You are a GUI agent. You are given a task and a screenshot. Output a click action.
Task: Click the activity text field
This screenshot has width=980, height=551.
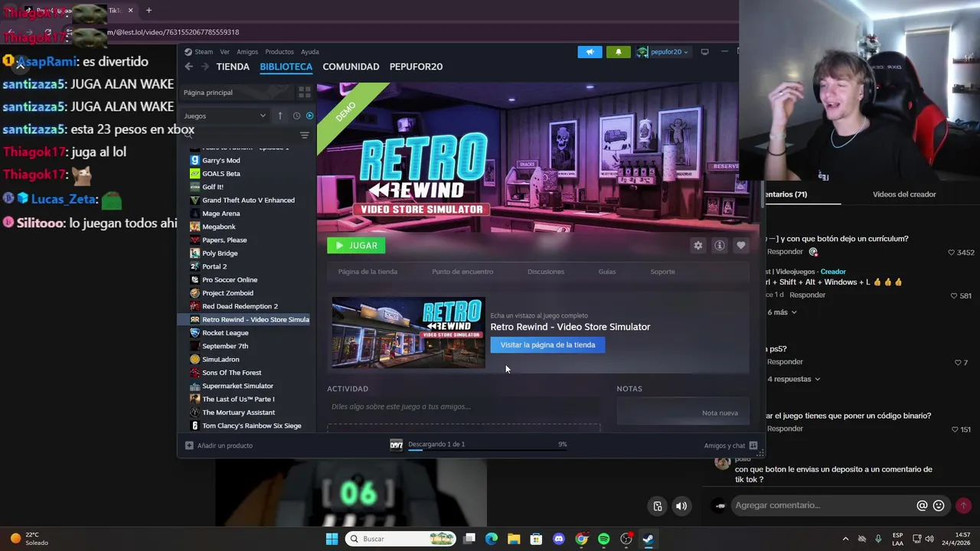coord(464,406)
